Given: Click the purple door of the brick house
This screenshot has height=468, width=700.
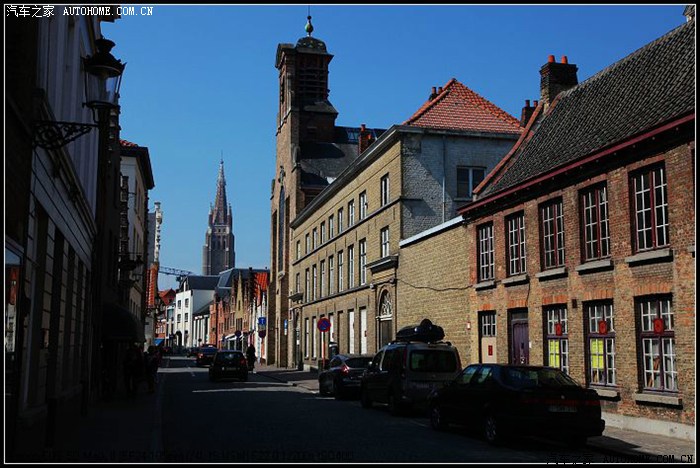Looking at the screenshot, I should point(519,339).
